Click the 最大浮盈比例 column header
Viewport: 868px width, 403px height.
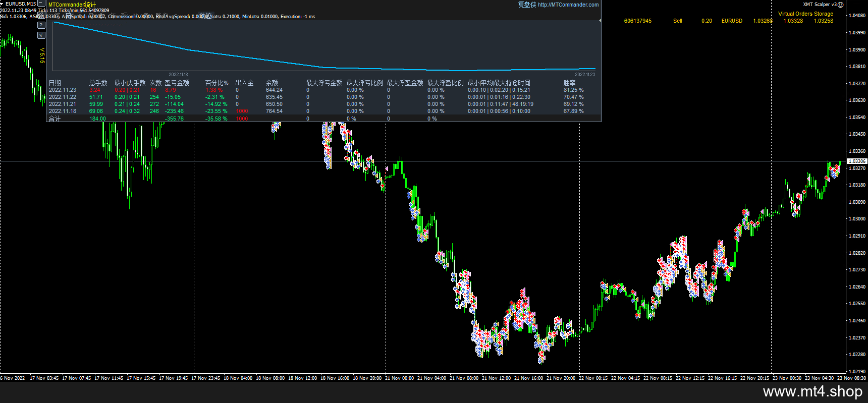coord(446,83)
